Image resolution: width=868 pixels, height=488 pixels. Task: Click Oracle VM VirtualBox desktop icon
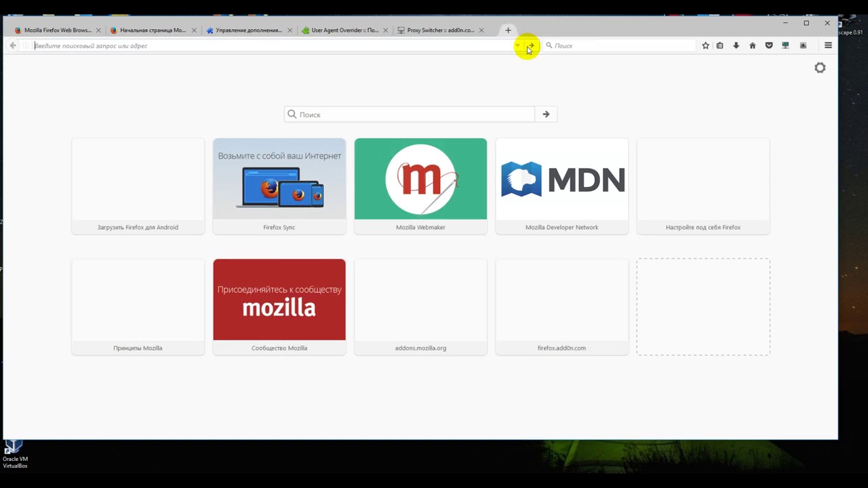pyautogui.click(x=14, y=455)
